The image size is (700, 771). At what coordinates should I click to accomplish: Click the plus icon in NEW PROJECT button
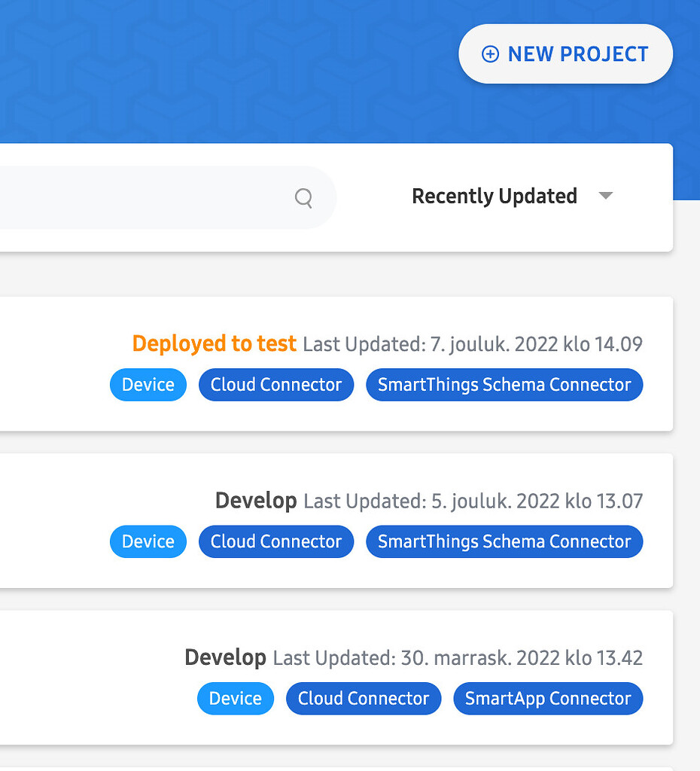click(x=491, y=54)
